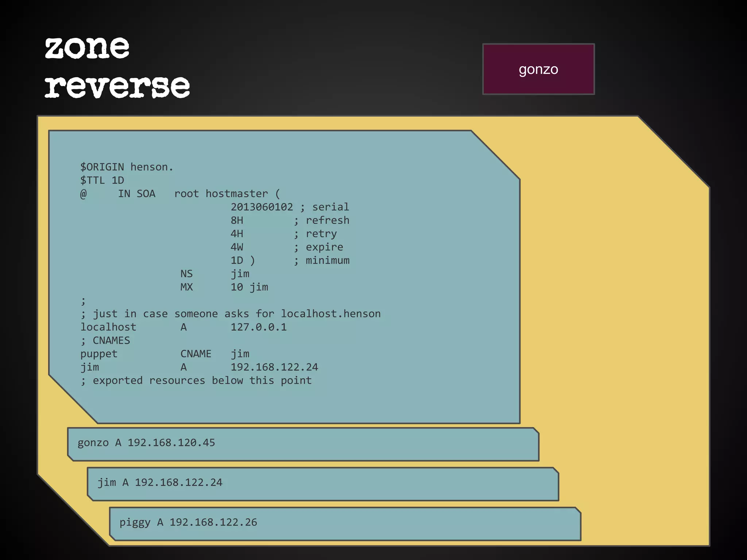Screen dimensions: 747x560
Task: Click the '2013060102 ; serial' line
Action: pos(290,207)
